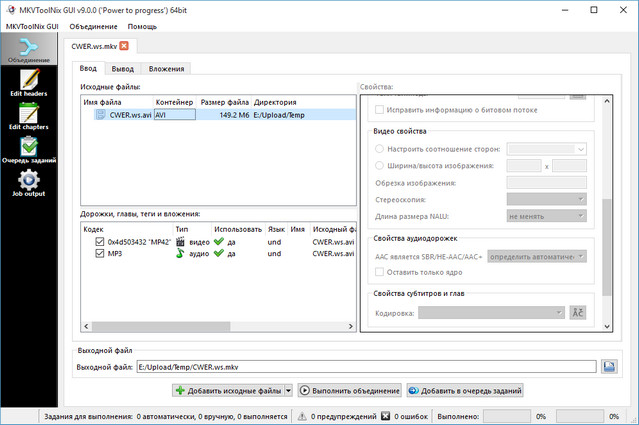Image resolution: width=639 pixels, height=425 pixels.
Task: Click the browse output file icon
Action: coord(609,367)
